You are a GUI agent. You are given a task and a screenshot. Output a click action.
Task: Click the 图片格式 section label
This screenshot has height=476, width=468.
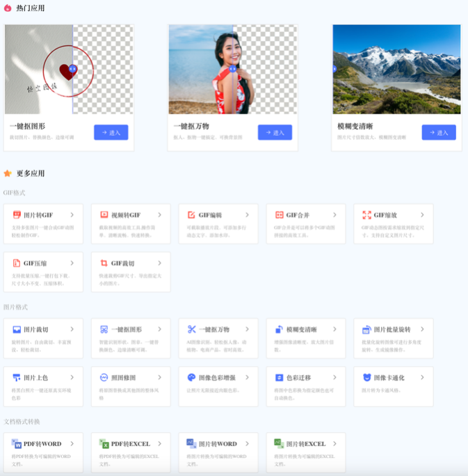click(15, 307)
